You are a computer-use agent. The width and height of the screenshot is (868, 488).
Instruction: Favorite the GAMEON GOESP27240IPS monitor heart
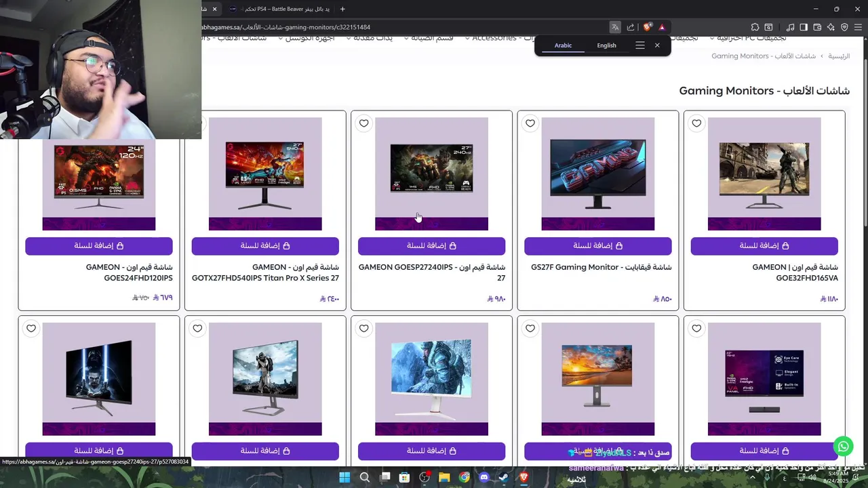[x=364, y=123]
